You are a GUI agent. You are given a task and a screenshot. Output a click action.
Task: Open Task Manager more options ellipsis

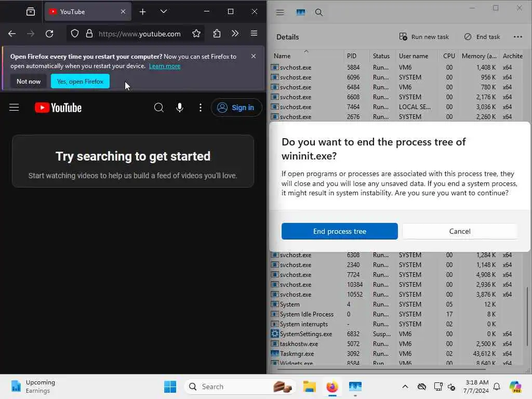tap(518, 37)
